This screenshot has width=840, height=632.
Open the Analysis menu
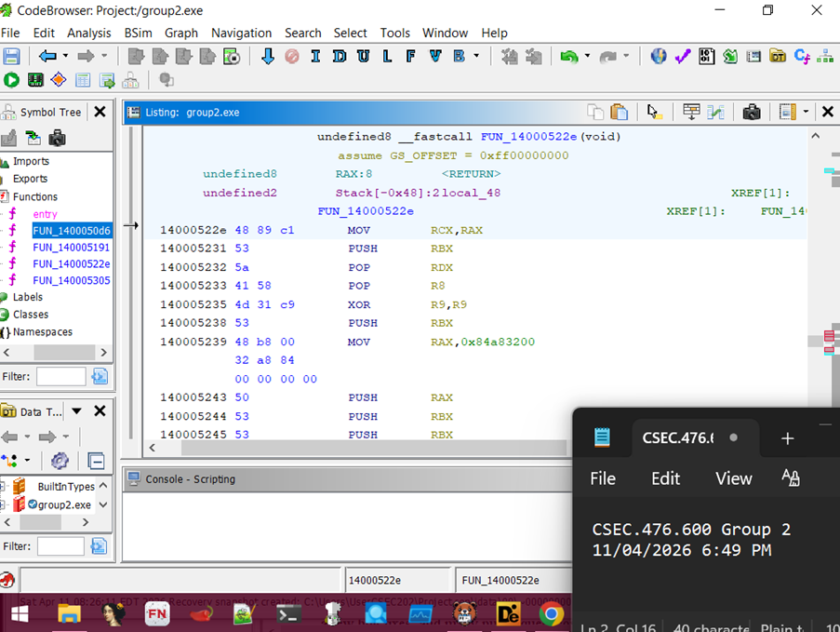tap(88, 33)
